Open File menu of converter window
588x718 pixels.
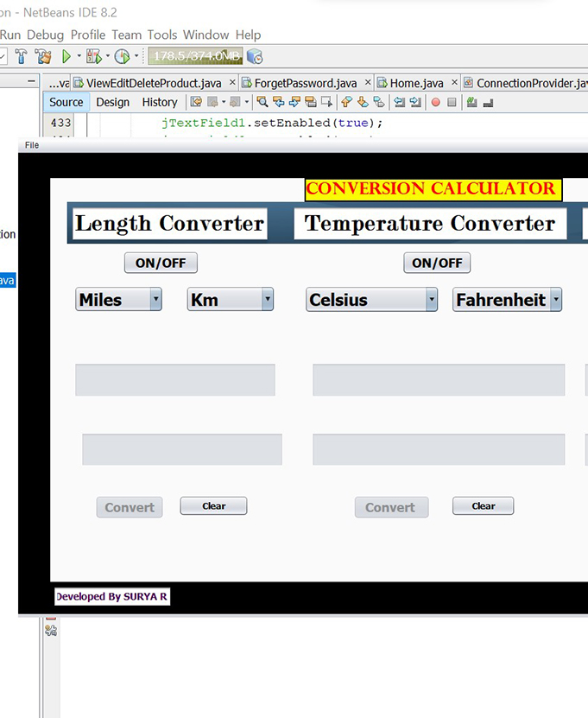pos(32,145)
